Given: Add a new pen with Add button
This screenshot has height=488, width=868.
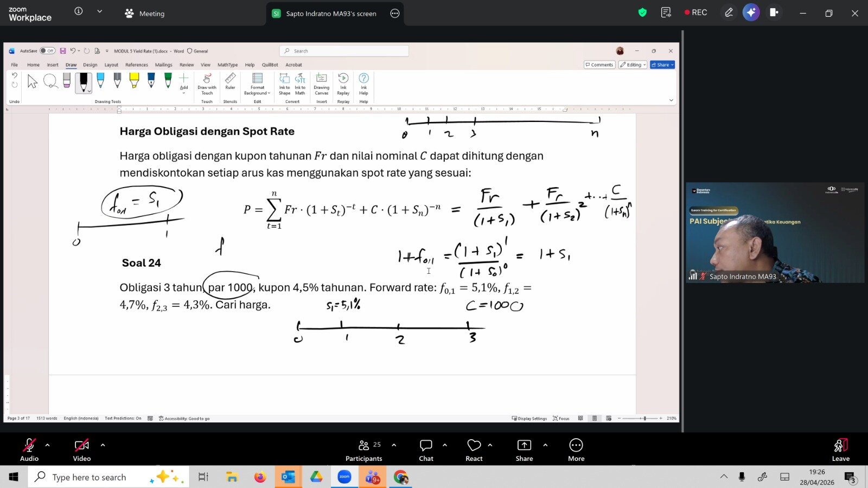Looking at the screenshot, I should tap(184, 83).
